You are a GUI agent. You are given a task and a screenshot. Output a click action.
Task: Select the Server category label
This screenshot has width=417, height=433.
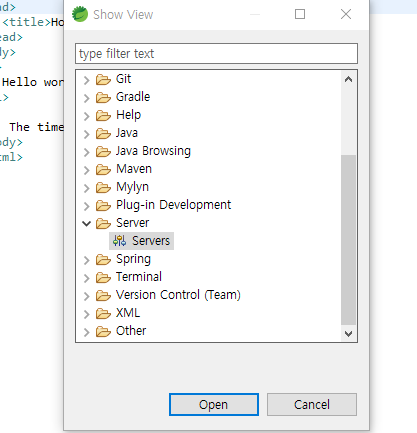pos(132,223)
